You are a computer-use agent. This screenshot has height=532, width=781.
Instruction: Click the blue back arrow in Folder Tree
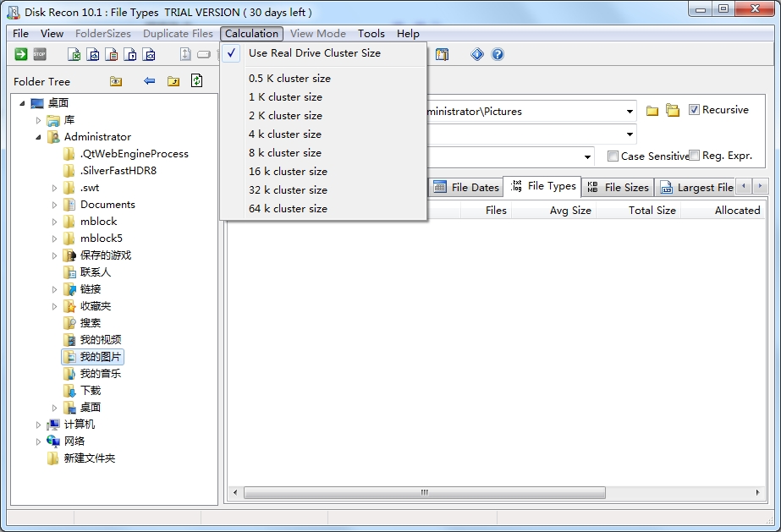pyautogui.click(x=149, y=81)
